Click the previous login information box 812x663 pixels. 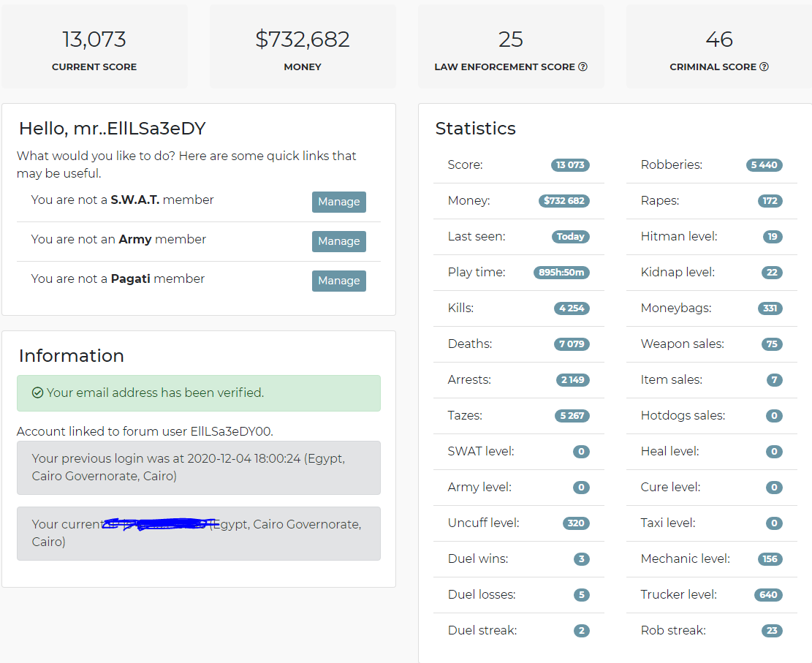click(x=199, y=468)
